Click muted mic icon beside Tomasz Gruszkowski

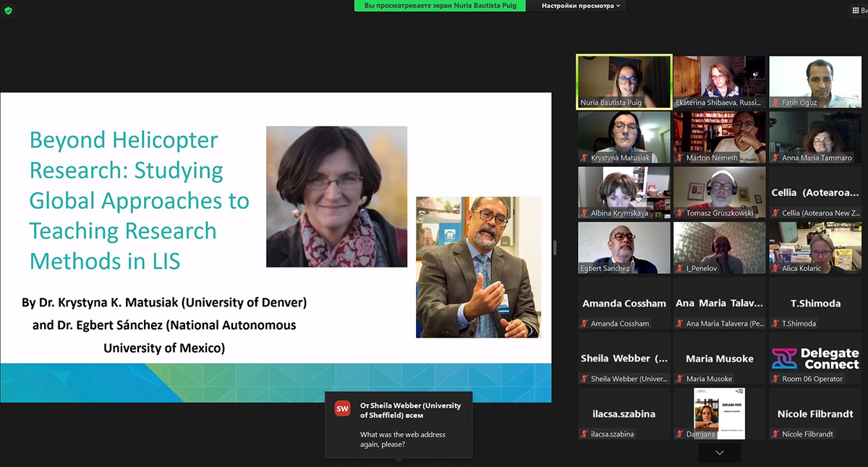[x=680, y=213]
